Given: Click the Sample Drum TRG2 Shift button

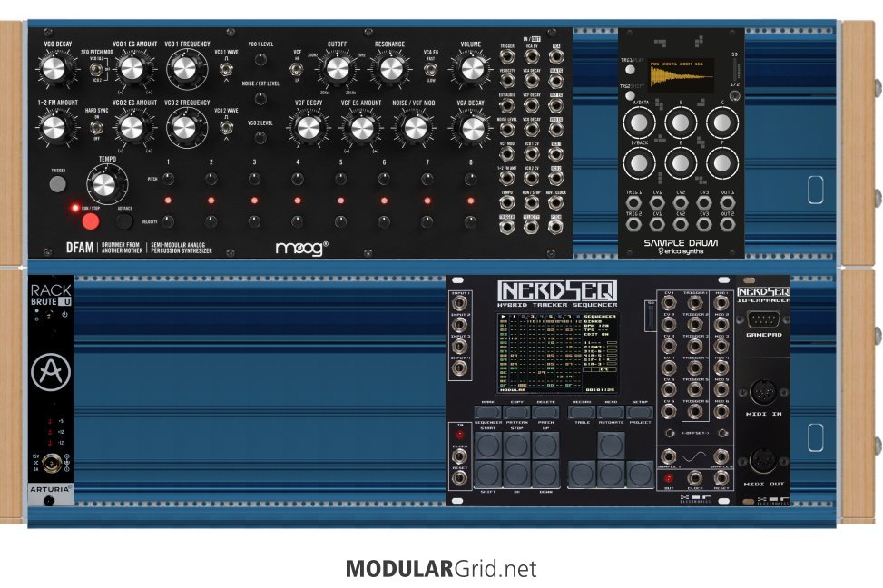Looking at the screenshot, I should (x=630, y=96).
